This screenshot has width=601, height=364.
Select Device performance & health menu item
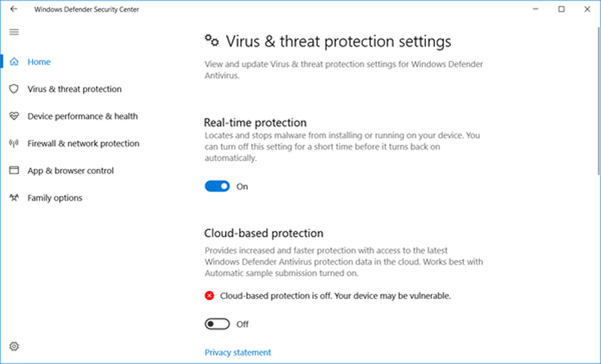[x=82, y=117]
